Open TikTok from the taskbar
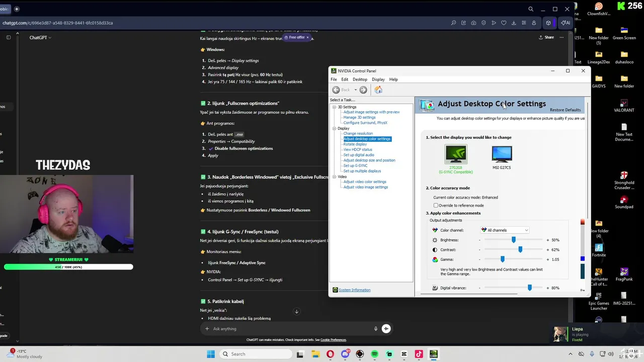 point(419,354)
